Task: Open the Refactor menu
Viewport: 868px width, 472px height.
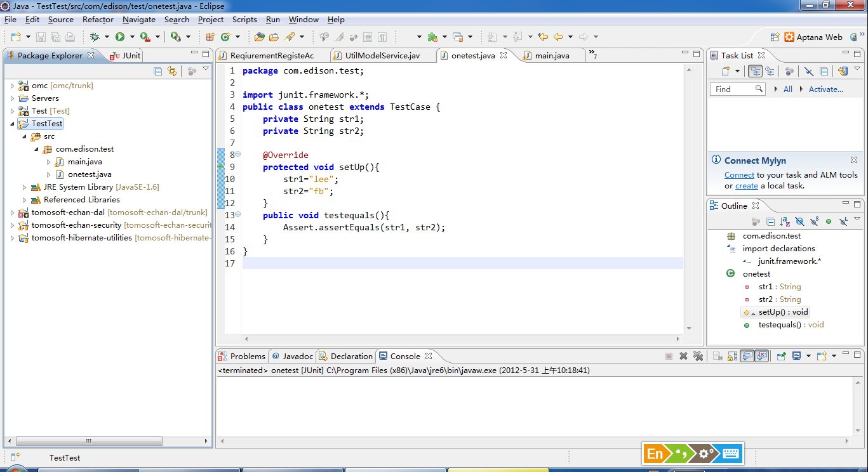Action: pyautogui.click(x=98, y=20)
